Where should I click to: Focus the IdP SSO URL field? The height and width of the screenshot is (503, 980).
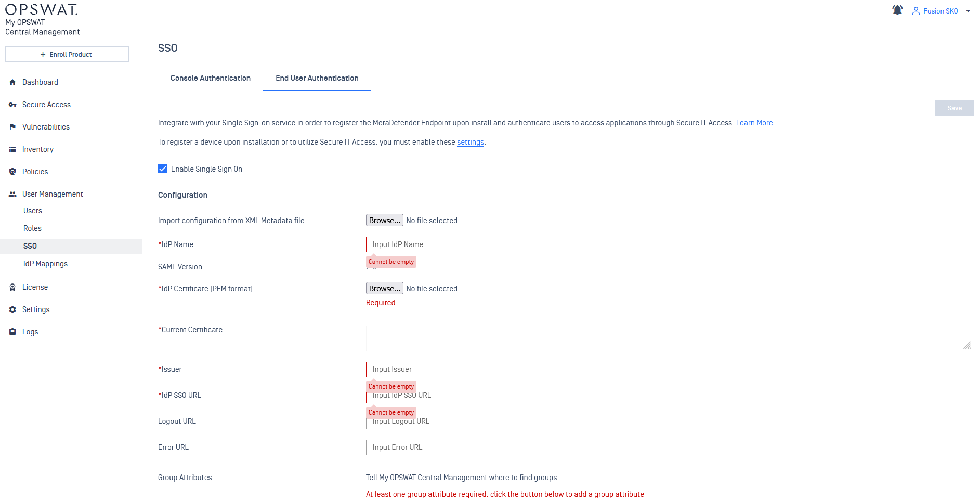[670, 396]
